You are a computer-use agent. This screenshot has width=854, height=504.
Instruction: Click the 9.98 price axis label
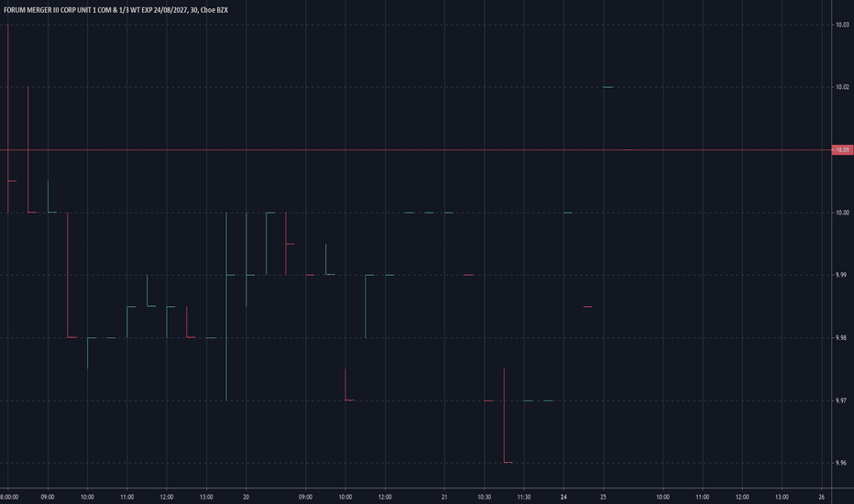point(841,338)
